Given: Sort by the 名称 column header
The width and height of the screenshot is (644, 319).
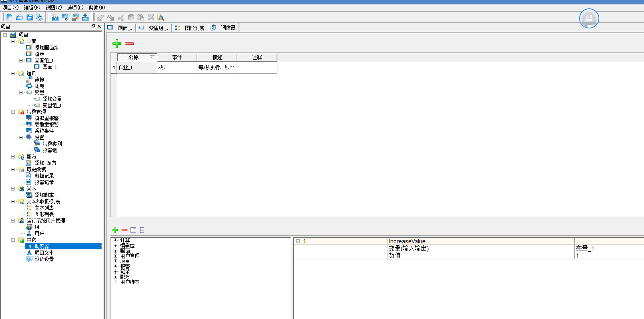Looking at the screenshot, I should point(137,57).
